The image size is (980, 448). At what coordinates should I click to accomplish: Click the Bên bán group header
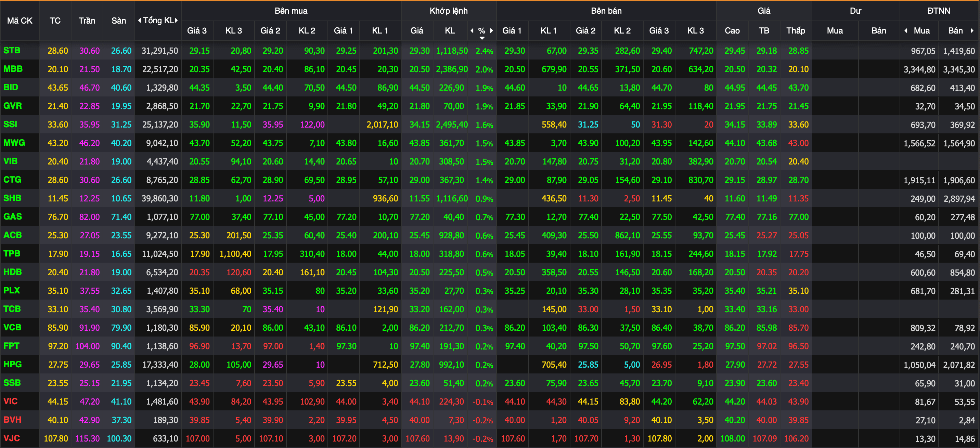[606, 11]
